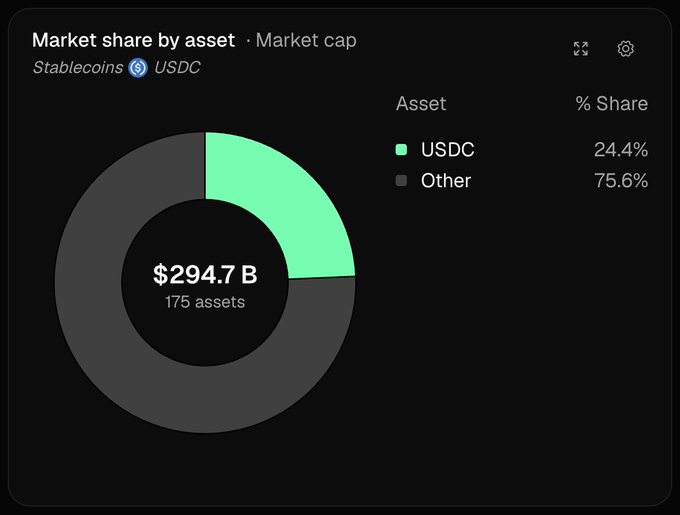
Task: Expand the chart to fullscreen
Action: [581, 49]
